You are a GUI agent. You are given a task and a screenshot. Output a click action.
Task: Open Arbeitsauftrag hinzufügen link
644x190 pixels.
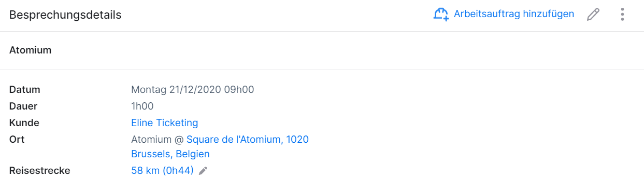(514, 14)
